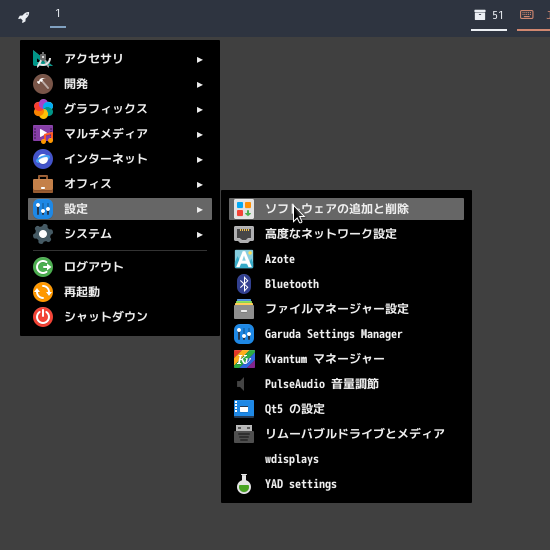The height and width of the screenshot is (550, 550).
Task: Click the 設定 sliders icon in main menu
Action: coord(43,209)
